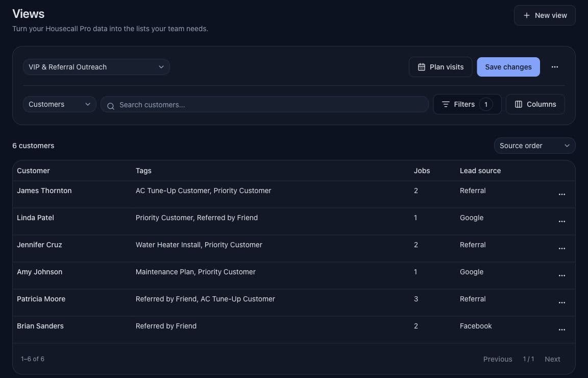The image size is (588, 378).
Task: Open row actions menu for Patricia Moore
Action: (562, 302)
